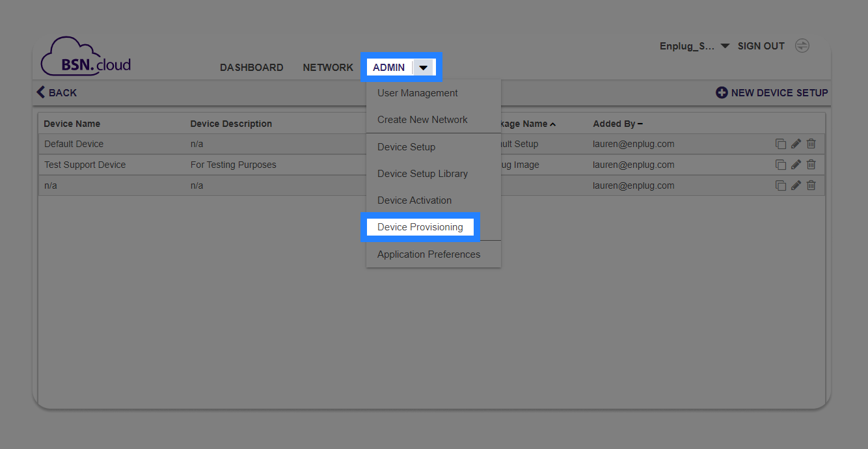Click the circular transfer icon near SIGN OUT
The height and width of the screenshot is (449, 868).
(x=802, y=46)
